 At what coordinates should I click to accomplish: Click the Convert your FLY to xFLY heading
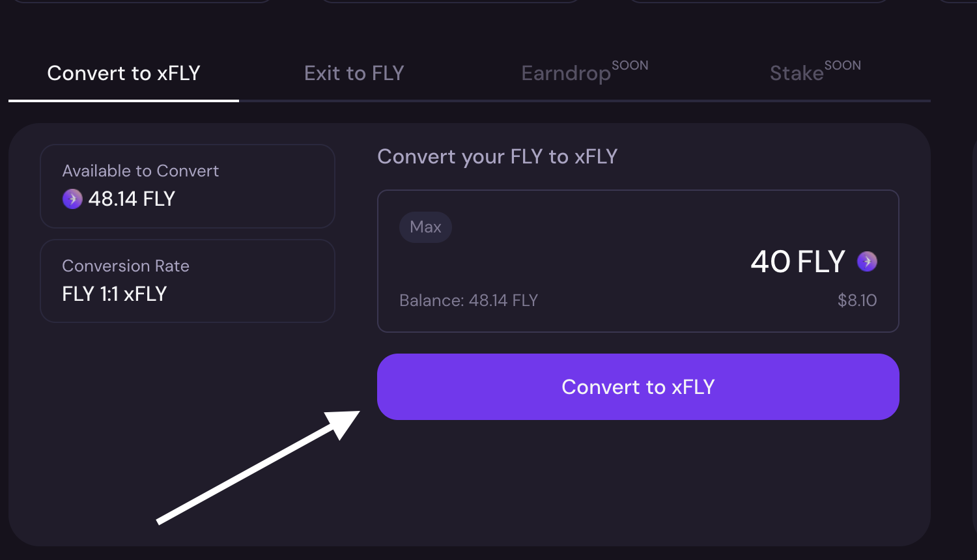point(497,157)
